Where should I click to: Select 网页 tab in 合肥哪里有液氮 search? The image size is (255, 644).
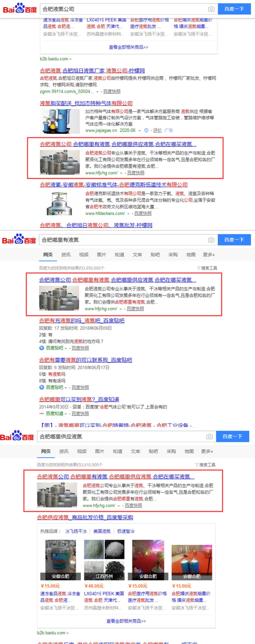(48, 254)
